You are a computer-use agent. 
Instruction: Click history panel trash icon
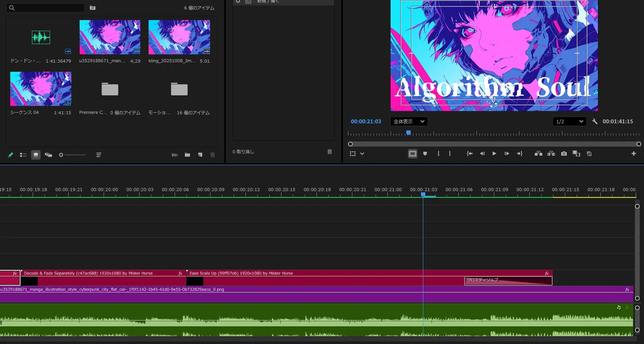click(x=330, y=152)
